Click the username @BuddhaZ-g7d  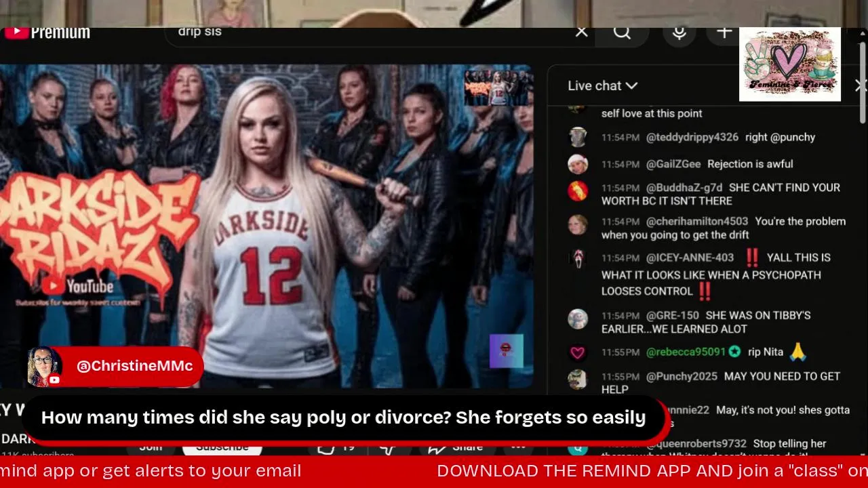coord(684,188)
